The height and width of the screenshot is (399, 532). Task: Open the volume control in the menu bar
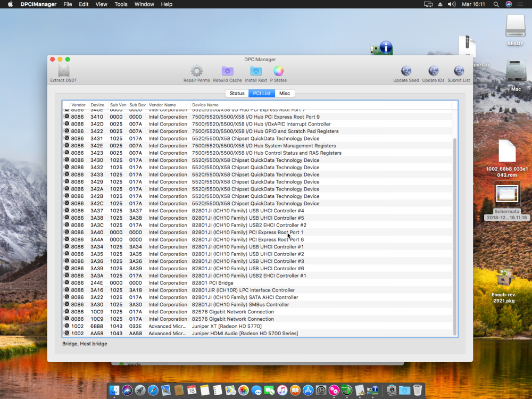(451, 4)
